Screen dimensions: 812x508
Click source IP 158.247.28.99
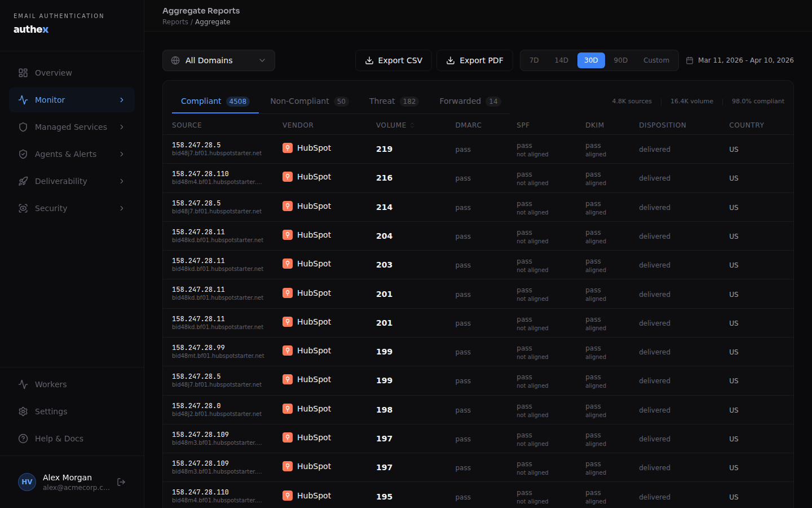[x=198, y=348]
